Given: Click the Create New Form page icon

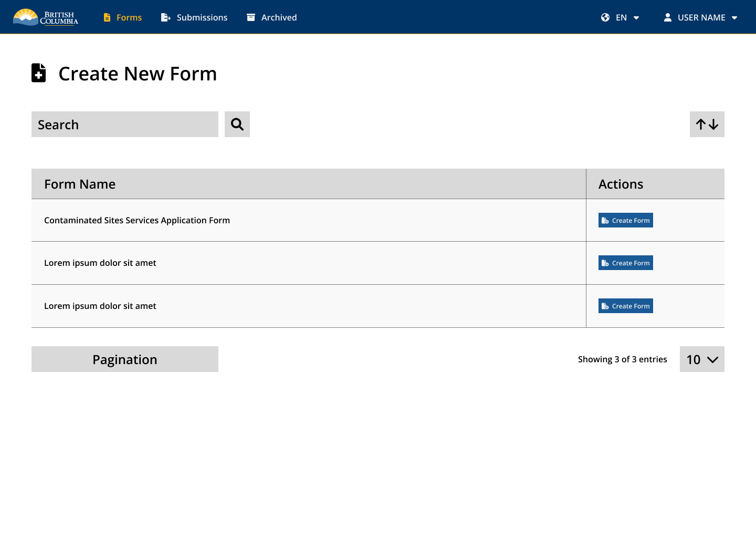Looking at the screenshot, I should (39, 73).
